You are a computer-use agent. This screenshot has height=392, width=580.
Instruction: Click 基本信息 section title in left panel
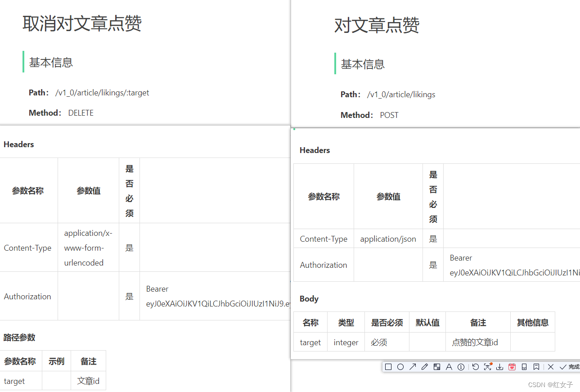51,63
